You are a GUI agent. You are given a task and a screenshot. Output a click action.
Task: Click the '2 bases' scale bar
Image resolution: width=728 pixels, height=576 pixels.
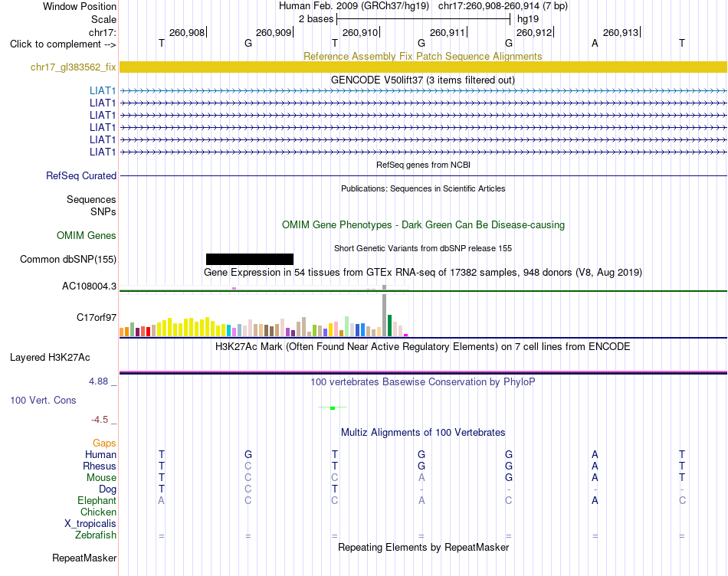423,19
